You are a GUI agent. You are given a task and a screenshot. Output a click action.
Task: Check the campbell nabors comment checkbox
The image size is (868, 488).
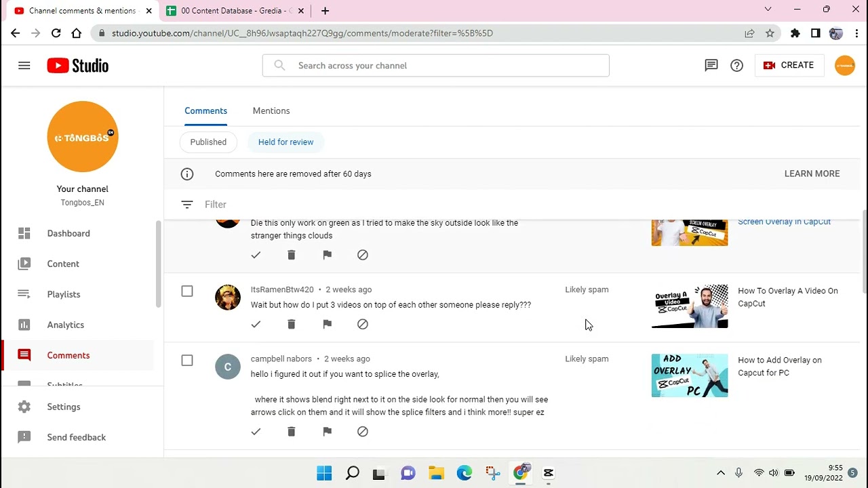(187, 361)
